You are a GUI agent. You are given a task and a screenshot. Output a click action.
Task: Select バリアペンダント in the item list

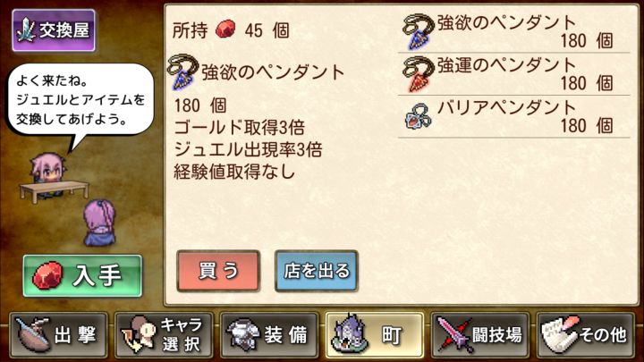[513, 117]
